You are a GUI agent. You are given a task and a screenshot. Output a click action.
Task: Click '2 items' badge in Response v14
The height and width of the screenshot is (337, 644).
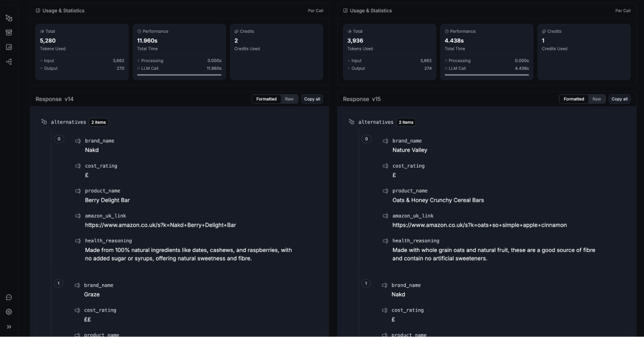pyautogui.click(x=98, y=122)
